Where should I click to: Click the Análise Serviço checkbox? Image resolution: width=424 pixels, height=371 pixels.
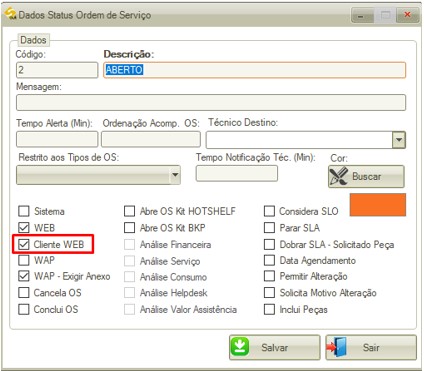(129, 261)
